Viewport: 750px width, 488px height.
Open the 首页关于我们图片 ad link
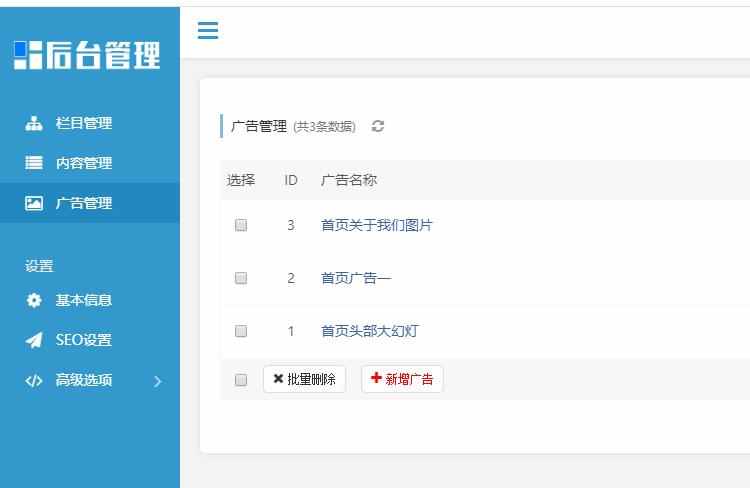pyautogui.click(x=376, y=225)
